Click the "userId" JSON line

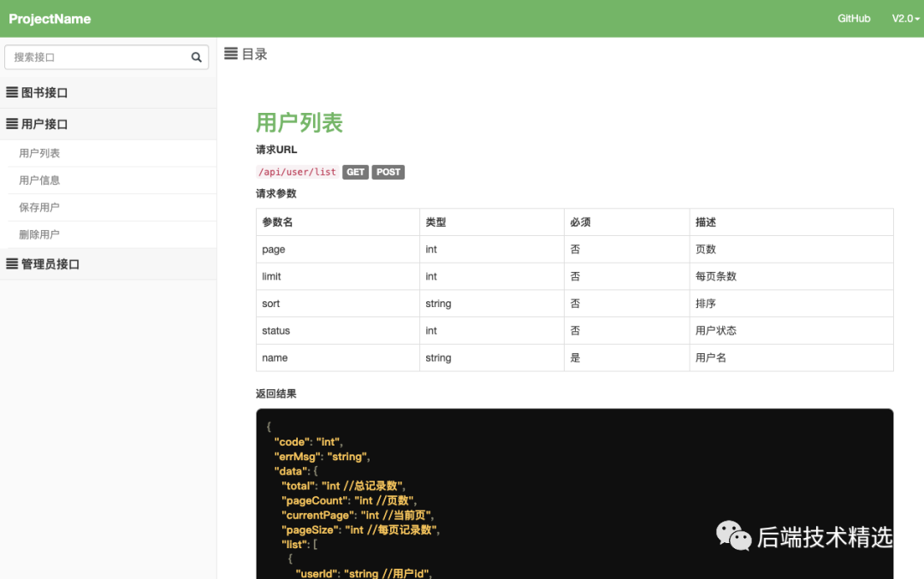tap(364, 573)
